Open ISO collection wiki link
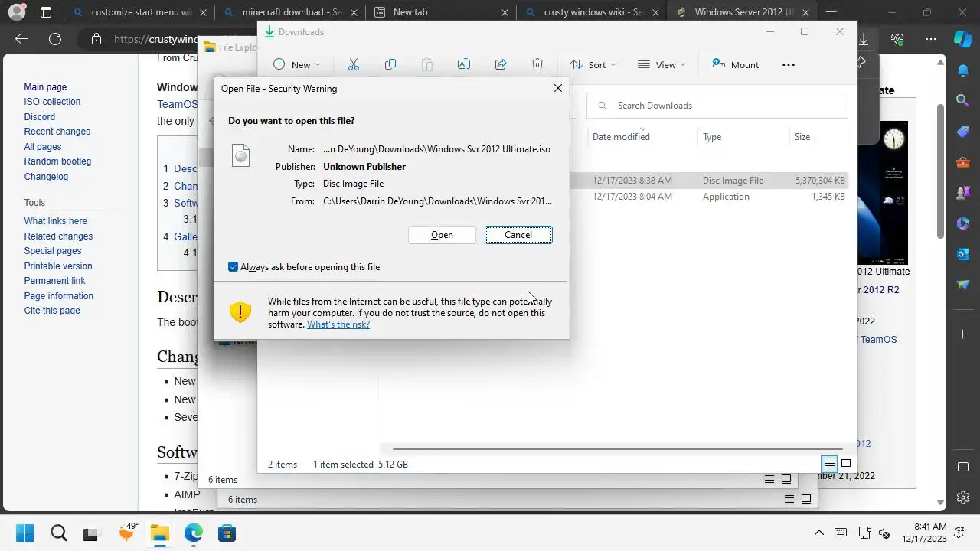This screenshot has height=551, width=980. click(x=52, y=102)
